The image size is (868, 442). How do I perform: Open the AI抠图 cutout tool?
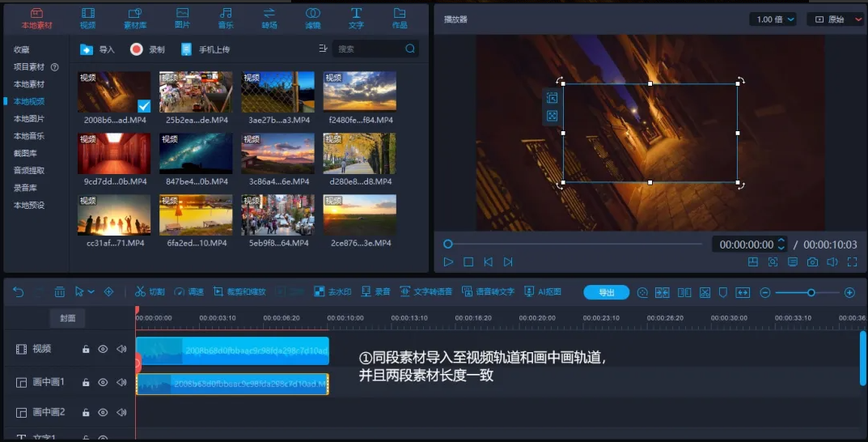[543, 292]
